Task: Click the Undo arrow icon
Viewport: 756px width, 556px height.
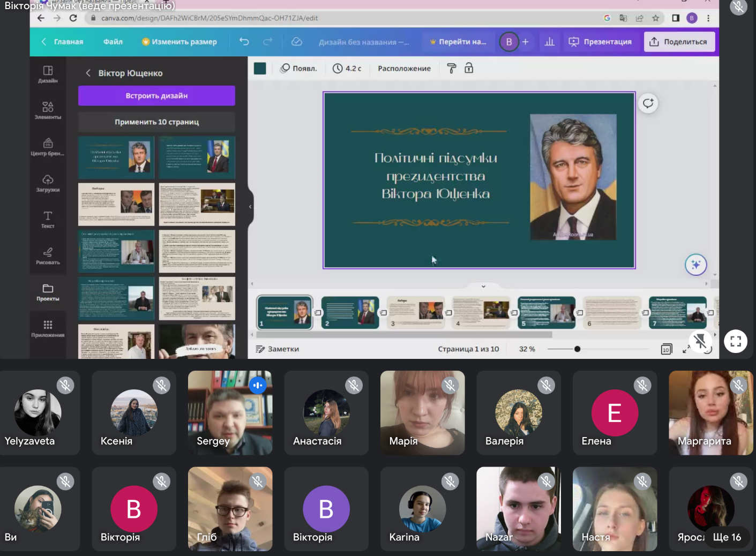Action: [244, 42]
